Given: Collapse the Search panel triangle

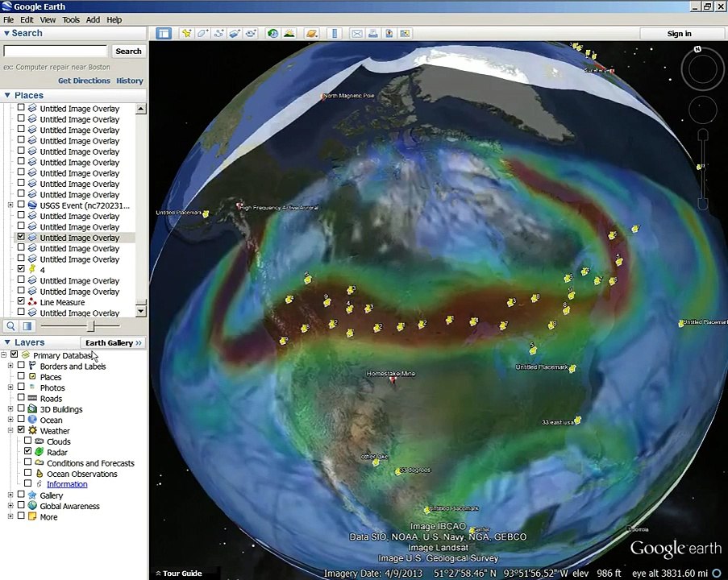Looking at the screenshot, I should 6,33.
